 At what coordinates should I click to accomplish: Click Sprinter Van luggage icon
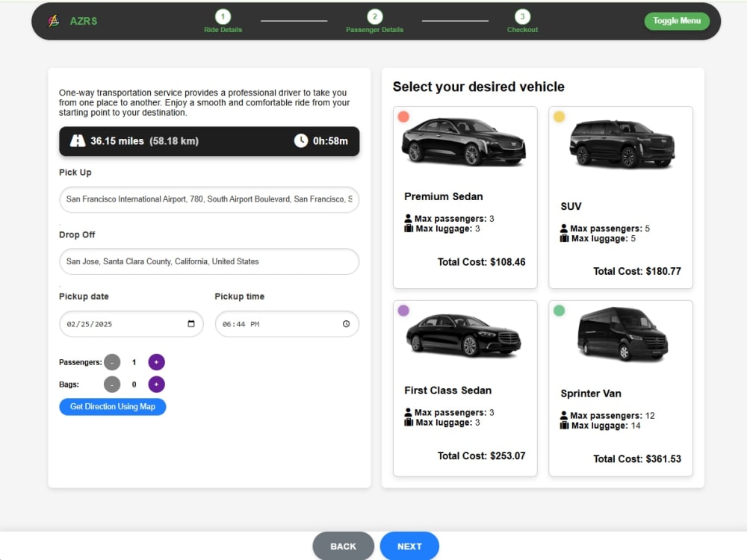click(564, 426)
